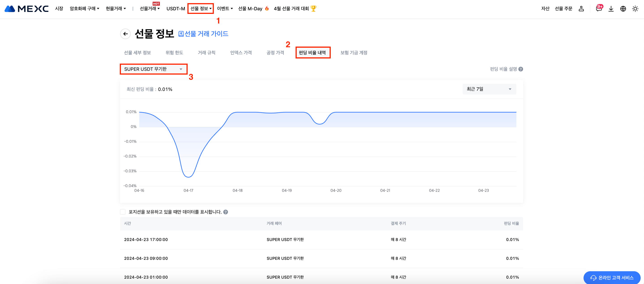Click the help icon next to position checkbox
The width and height of the screenshot is (644, 284).
(x=225, y=212)
